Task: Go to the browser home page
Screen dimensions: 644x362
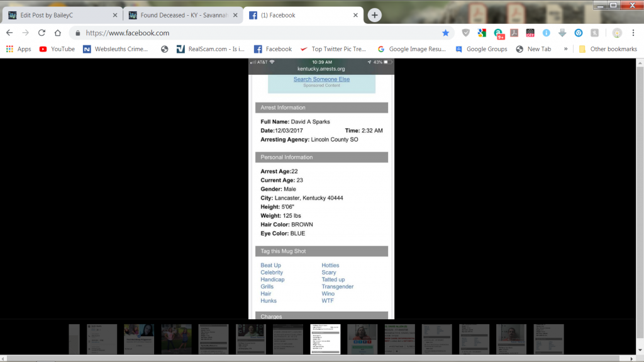Action: (x=57, y=33)
